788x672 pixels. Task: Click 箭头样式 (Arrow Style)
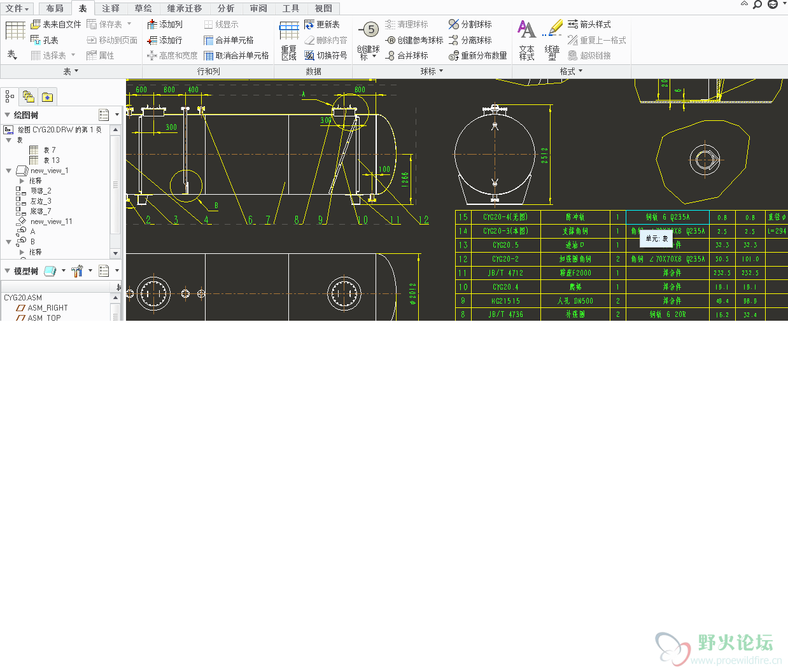[589, 24]
